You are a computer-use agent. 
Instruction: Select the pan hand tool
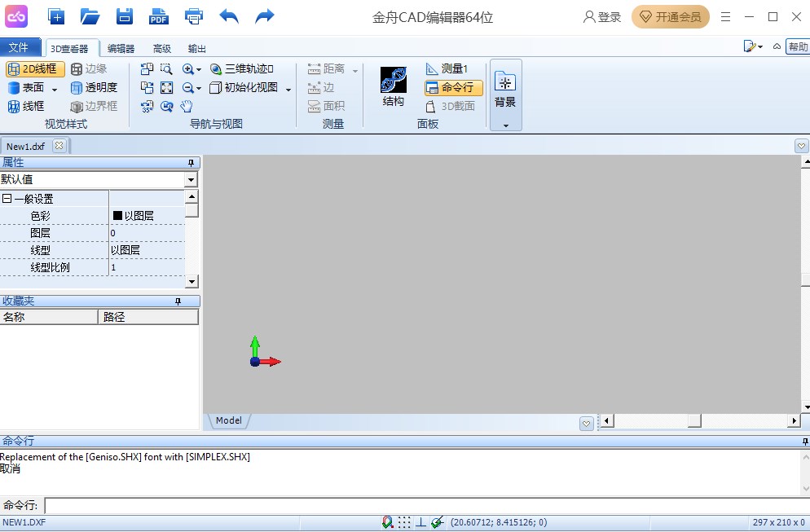pyautogui.click(x=187, y=106)
